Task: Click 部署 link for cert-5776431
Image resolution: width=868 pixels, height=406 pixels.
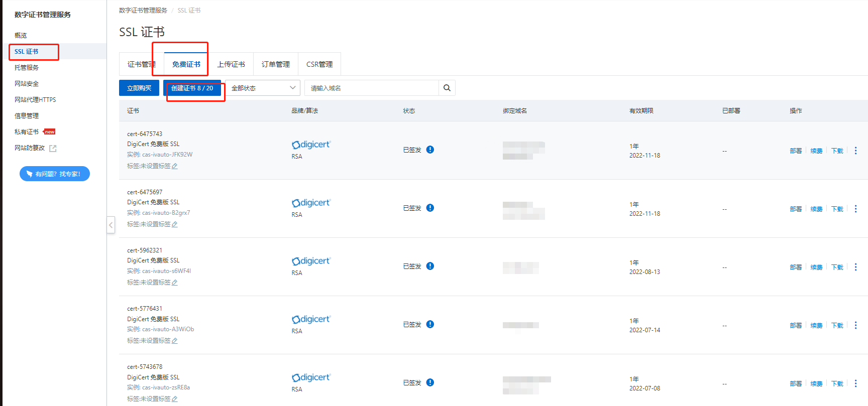Action: click(x=796, y=325)
